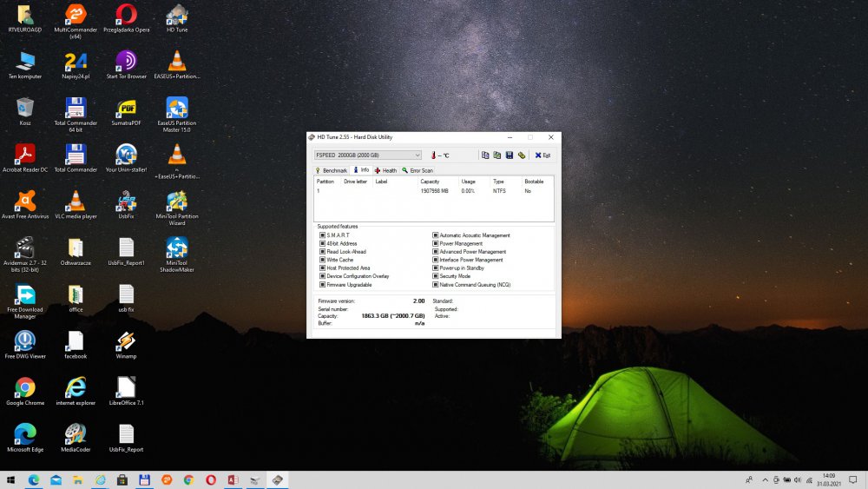The image size is (868, 489).
Task: Toggle the Write Cache checkbox
Action: (x=323, y=260)
